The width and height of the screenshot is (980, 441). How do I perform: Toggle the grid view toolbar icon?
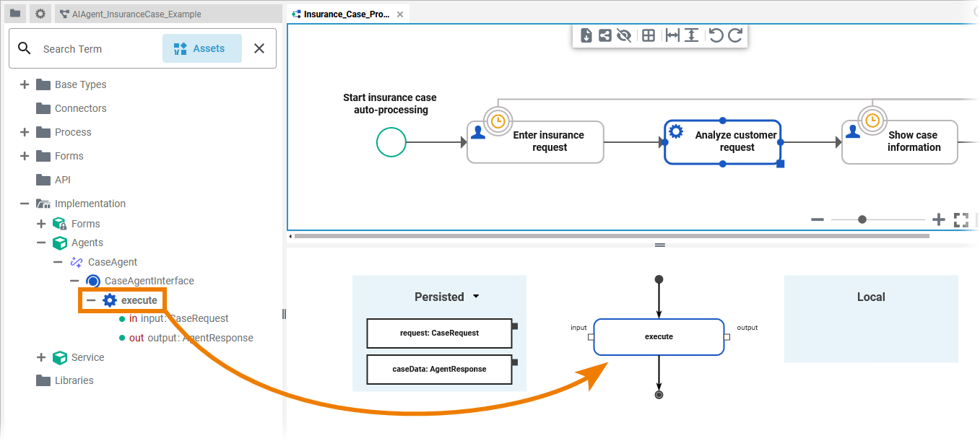[x=649, y=35]
